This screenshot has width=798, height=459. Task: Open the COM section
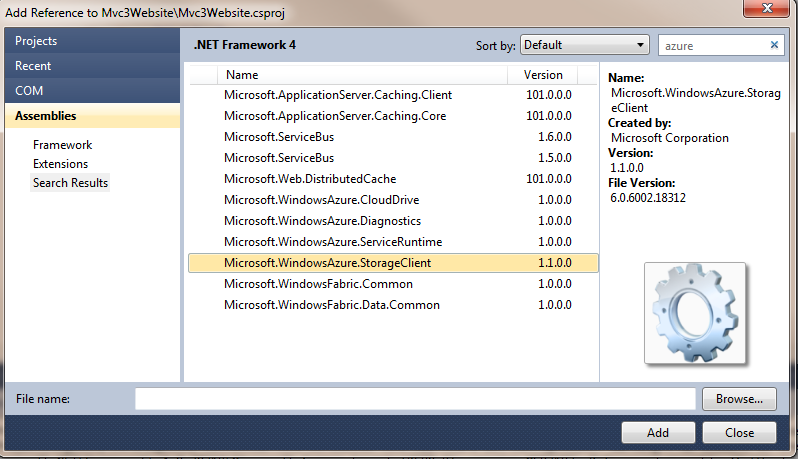pyautogui.click(x=92, y=91)
